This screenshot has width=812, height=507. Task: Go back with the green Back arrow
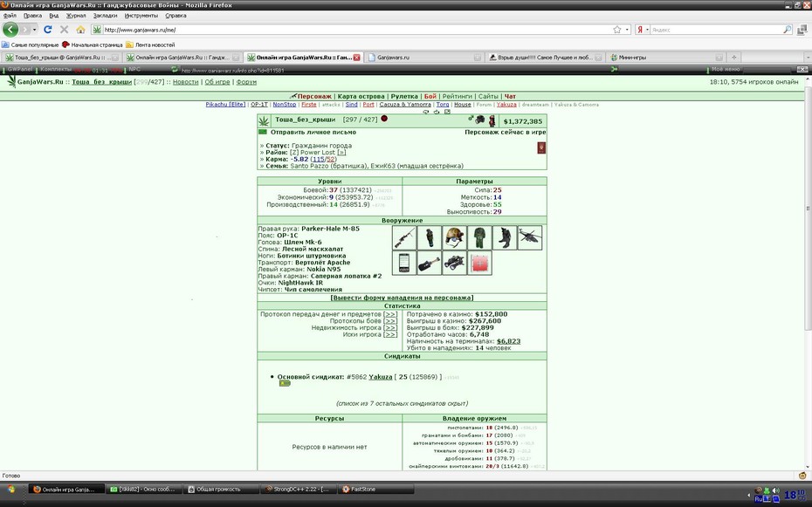point(10,30)
